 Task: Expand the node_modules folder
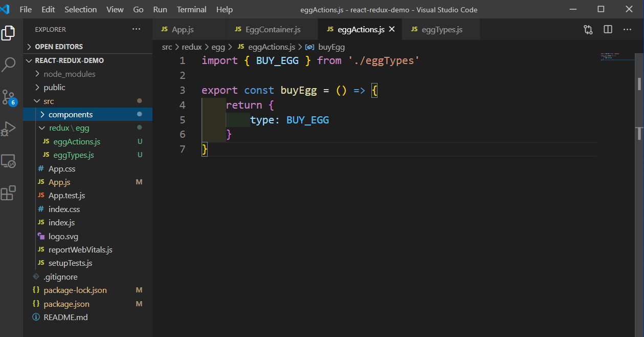coord(88,74)
